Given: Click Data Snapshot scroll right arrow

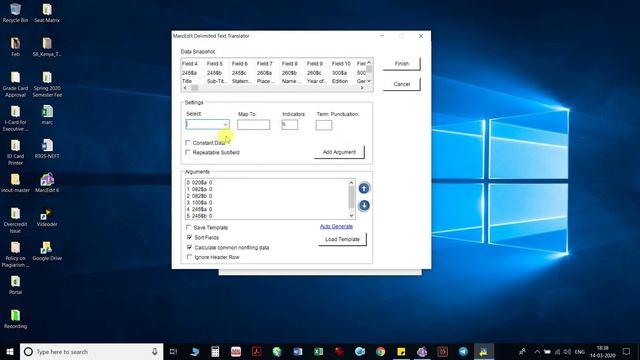Looking at the screenshot, I should (362, 88).
